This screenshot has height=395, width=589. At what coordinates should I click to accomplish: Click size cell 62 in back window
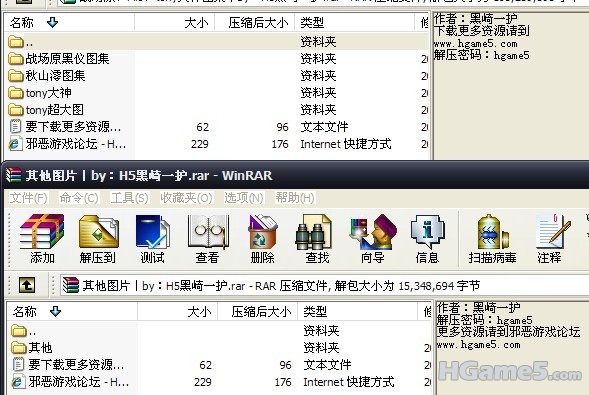tap(202, 127)
